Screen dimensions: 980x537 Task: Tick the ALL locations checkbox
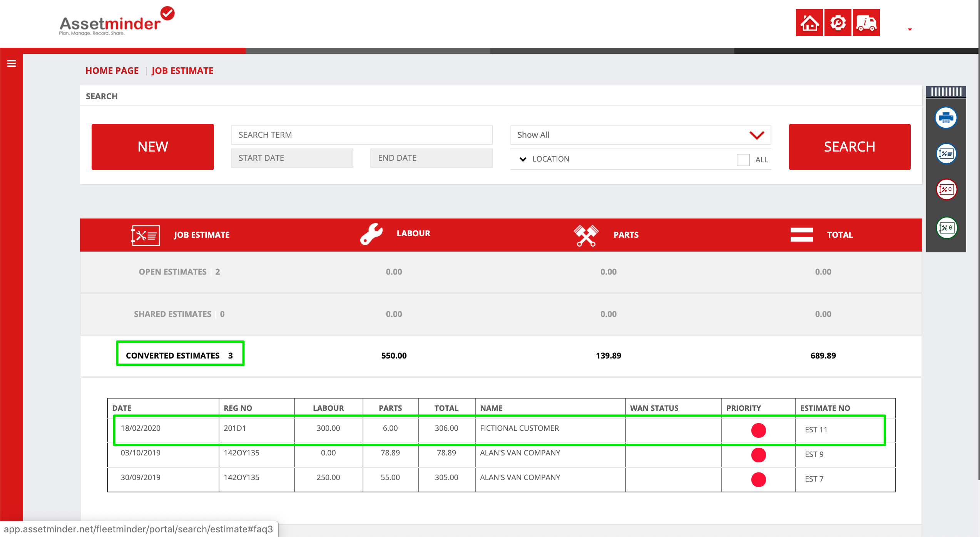tap(743, 160)
